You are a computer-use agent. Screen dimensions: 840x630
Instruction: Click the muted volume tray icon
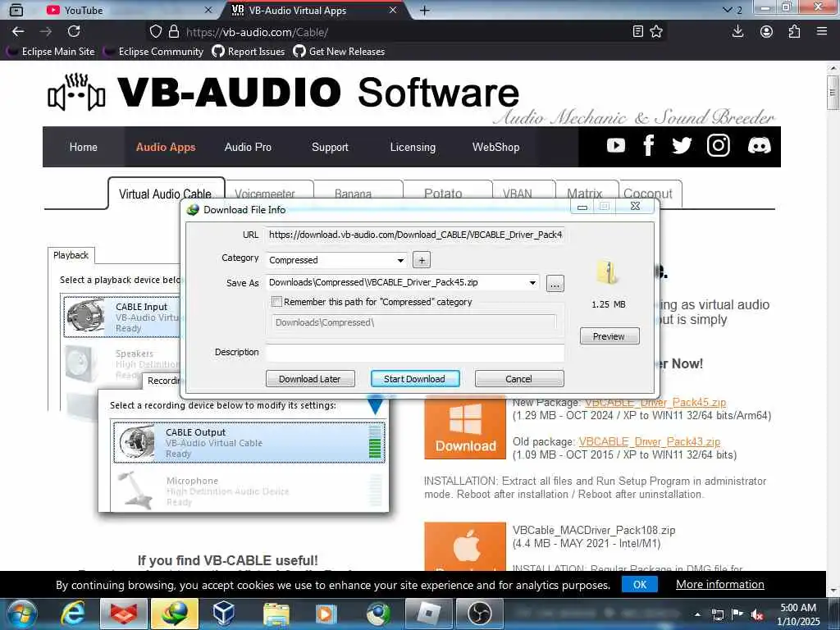(757, 615)
